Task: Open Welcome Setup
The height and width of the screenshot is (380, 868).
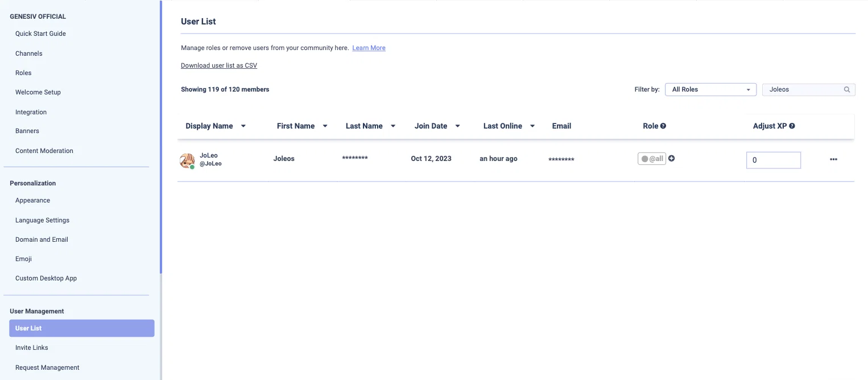Action: point(38,92)
